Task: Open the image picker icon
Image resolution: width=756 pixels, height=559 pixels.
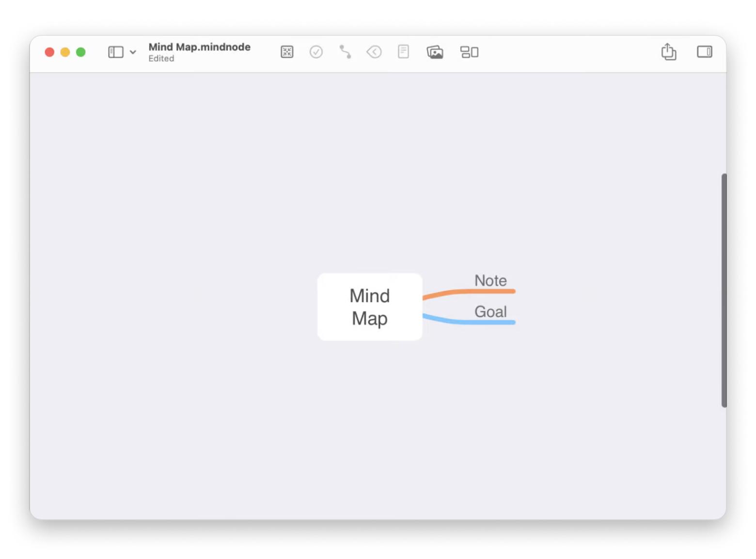Action: click(435, 52)
